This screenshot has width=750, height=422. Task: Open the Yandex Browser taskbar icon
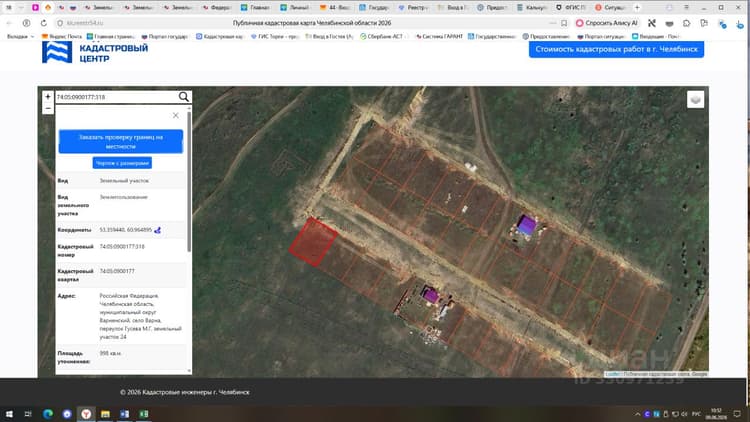[x=86, y=414]
